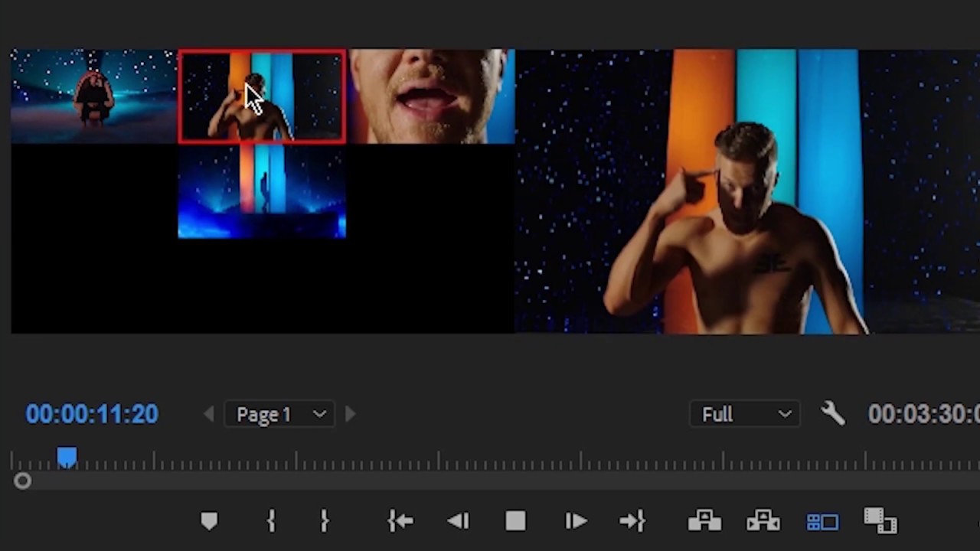Go to next multi-camera page arrow

click(x=350, y=414)
